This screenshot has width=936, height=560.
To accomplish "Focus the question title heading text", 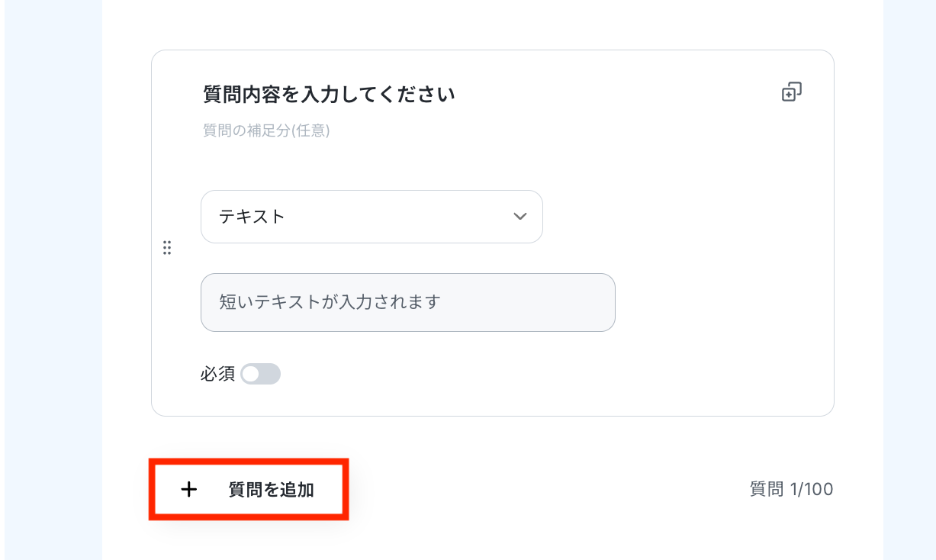I will coord(329,95).
